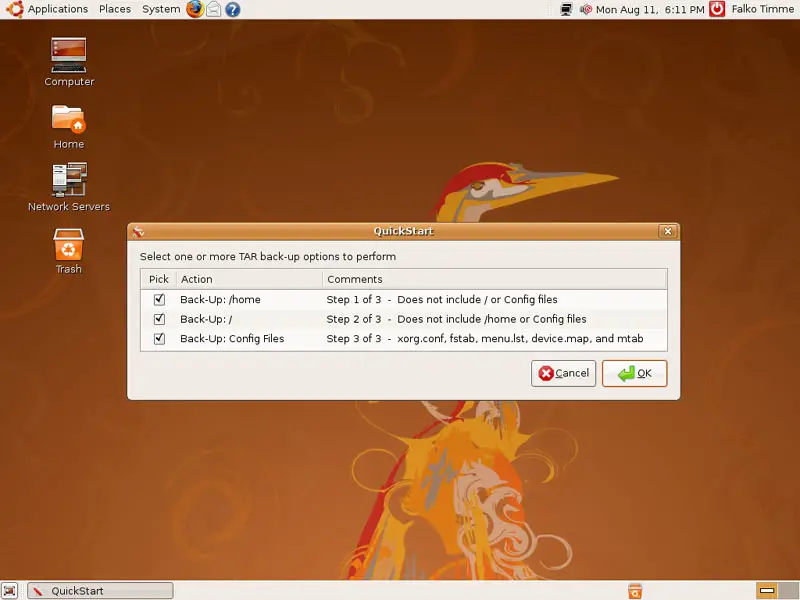Open the Places menu
This screenshot has width=800, height=600.
(x=115, y=9)
